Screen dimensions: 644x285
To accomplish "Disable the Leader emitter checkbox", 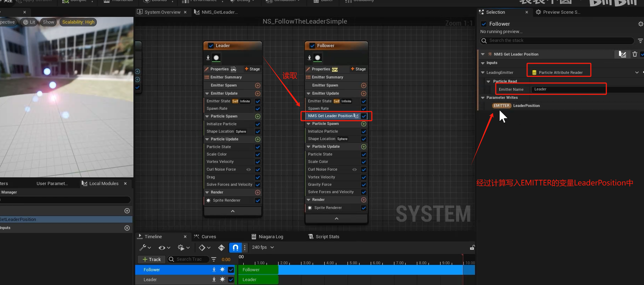I will click(211, 46).
